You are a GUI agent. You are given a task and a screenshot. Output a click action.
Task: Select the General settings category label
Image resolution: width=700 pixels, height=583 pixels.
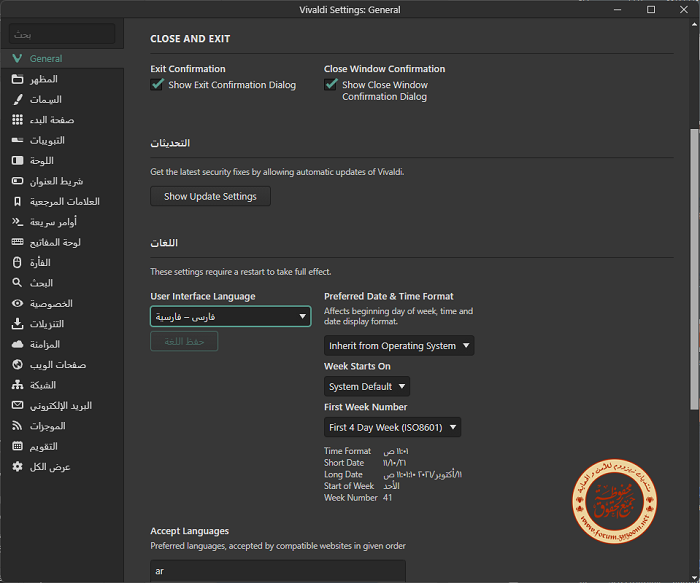pyautogui.click(x=46, y=58)
